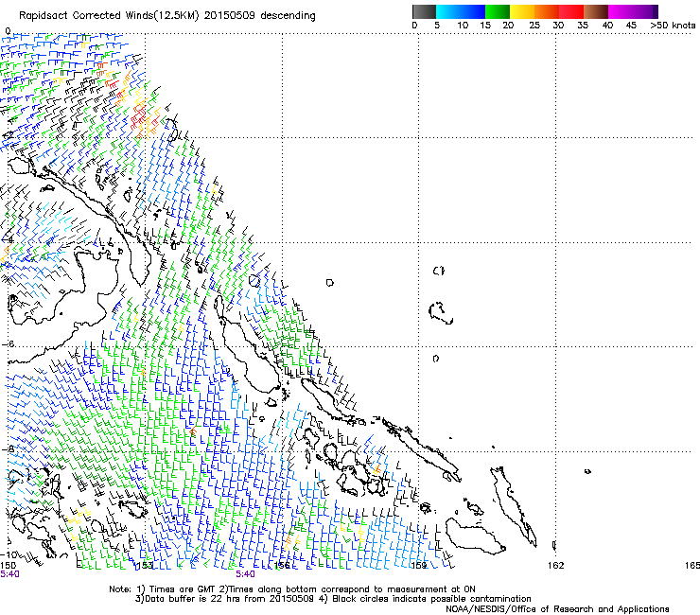Click the longitude label 159
The image size is (700, 615).
tap(418, 566)
